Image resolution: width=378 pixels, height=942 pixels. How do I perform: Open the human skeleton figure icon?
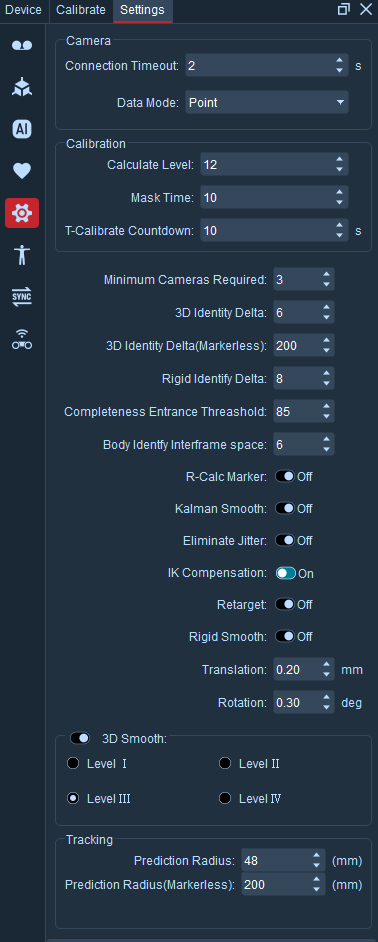pyautogui.click(x=22, y=255)
